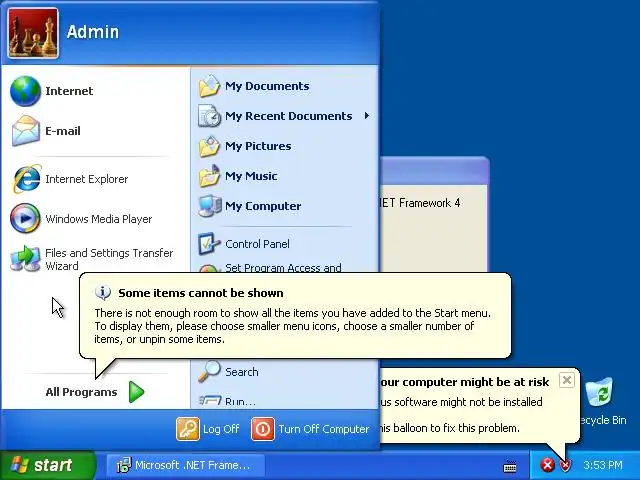Click the computer might be at risk heading
This screenshot has width=640, height=480.
[464, 382]
